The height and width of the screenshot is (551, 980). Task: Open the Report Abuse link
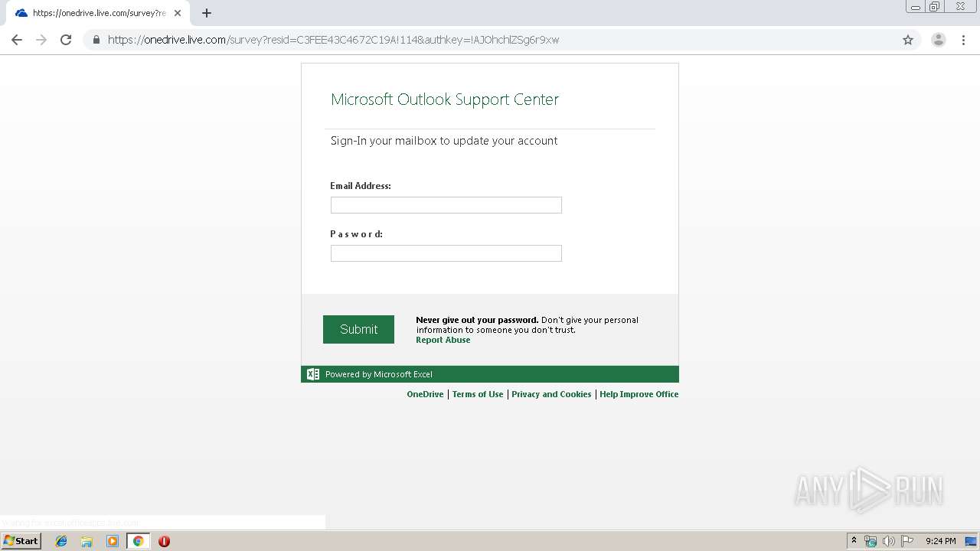pyautogui.click(x=443, y=340)
